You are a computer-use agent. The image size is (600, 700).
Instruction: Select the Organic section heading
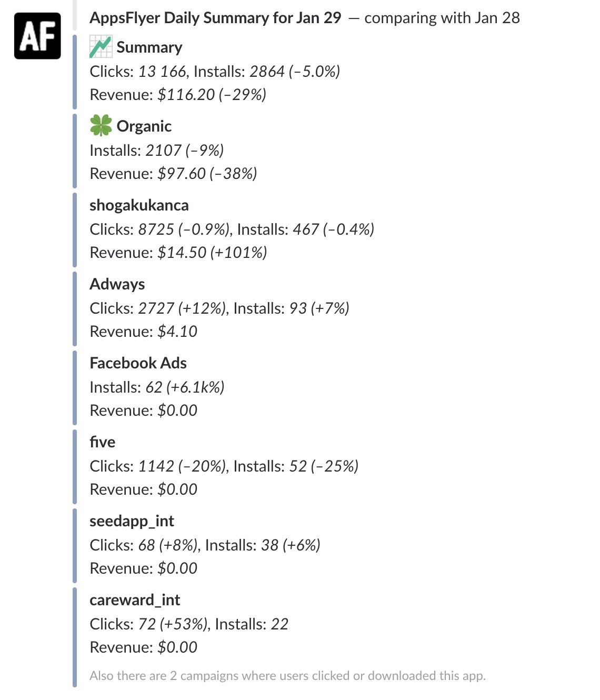[x=144, y=126]
